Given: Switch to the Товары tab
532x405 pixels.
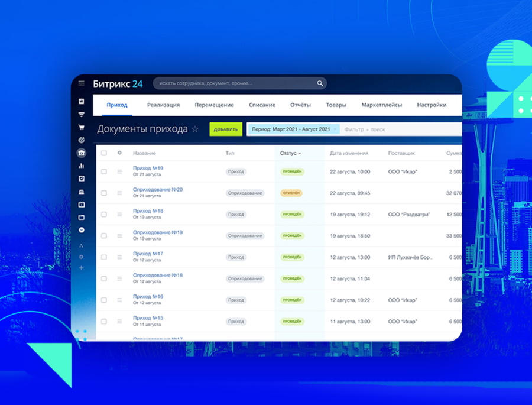Looking at the screenshot, I should pos(336,105).
